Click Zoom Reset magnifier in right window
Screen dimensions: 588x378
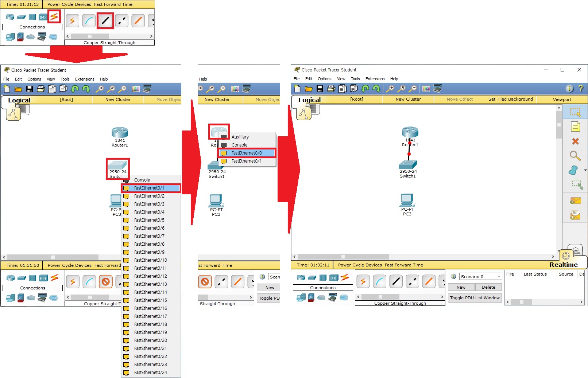click(x=401, y=89)
